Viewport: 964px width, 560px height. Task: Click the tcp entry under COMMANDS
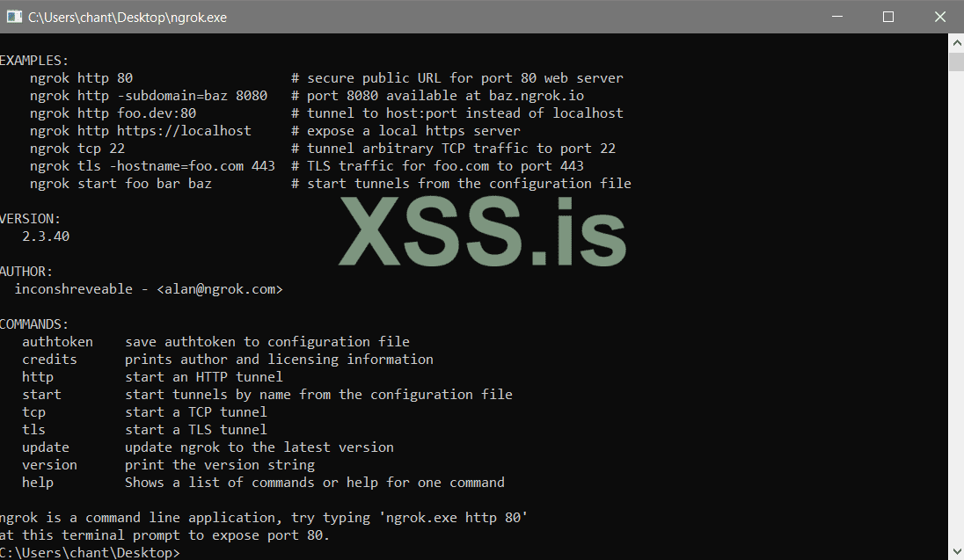coord(33,411)
